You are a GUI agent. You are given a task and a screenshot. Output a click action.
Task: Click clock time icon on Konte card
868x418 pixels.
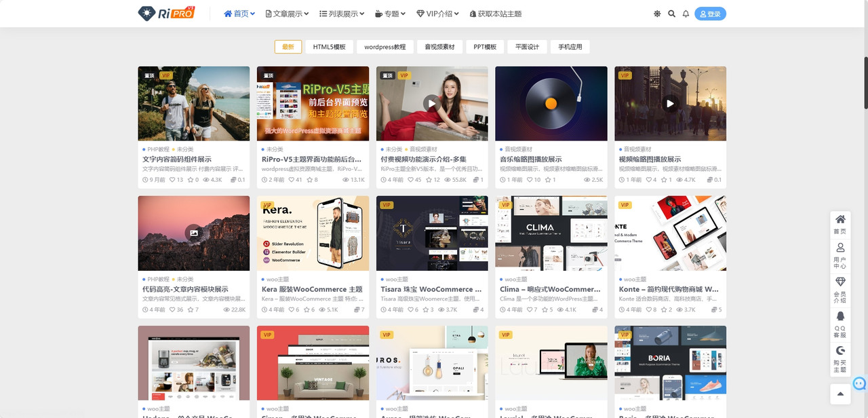click(x=622, y=309)
